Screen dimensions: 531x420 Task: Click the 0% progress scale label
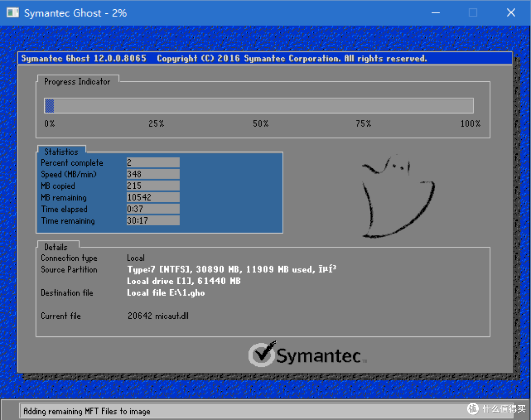[50, 123]
